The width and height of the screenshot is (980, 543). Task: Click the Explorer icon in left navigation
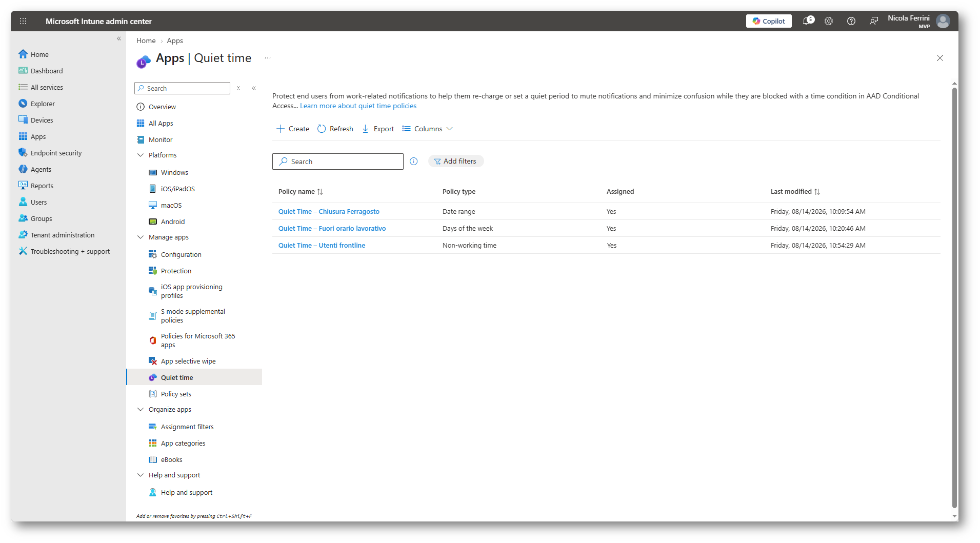[23, 104]
